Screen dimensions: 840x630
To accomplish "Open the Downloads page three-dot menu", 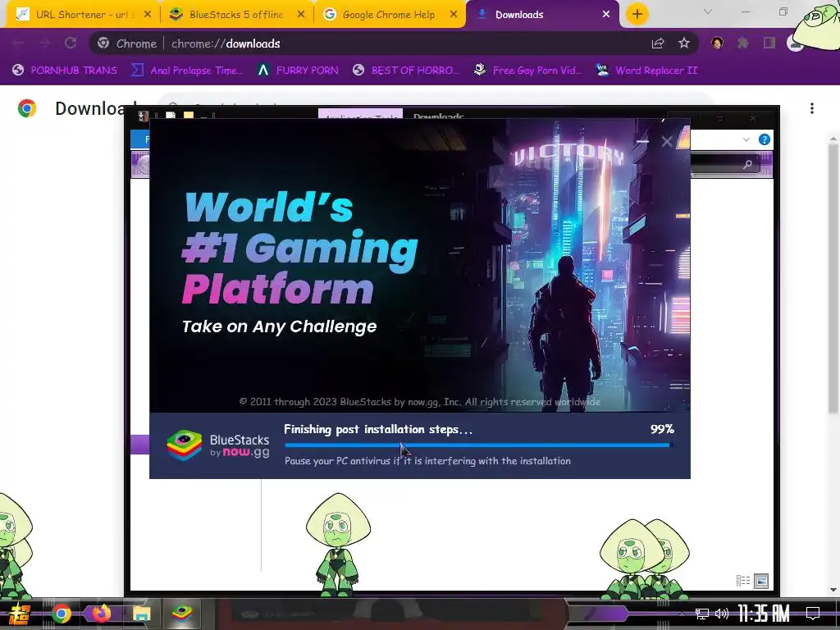I will point(812,108).
